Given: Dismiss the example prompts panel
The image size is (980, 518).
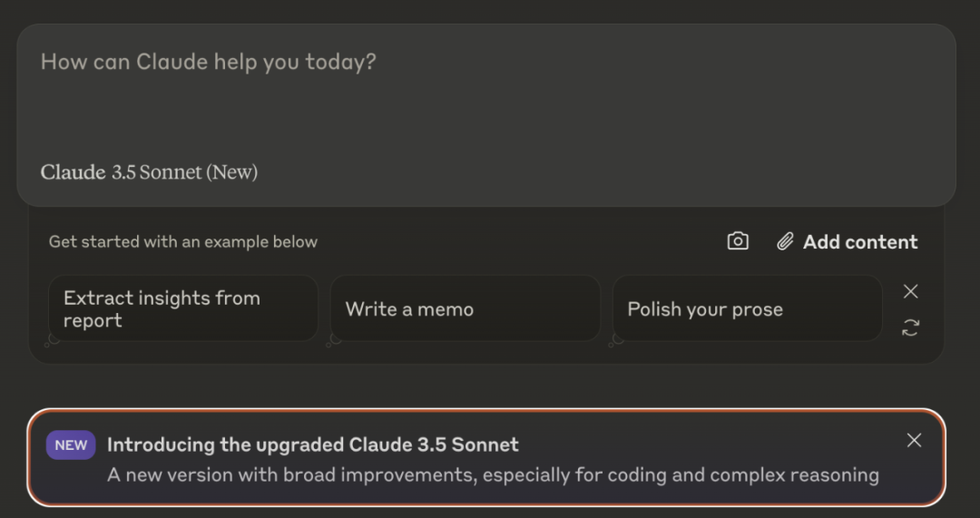Looking at the screenshot, I should click(x=910, y=291).
